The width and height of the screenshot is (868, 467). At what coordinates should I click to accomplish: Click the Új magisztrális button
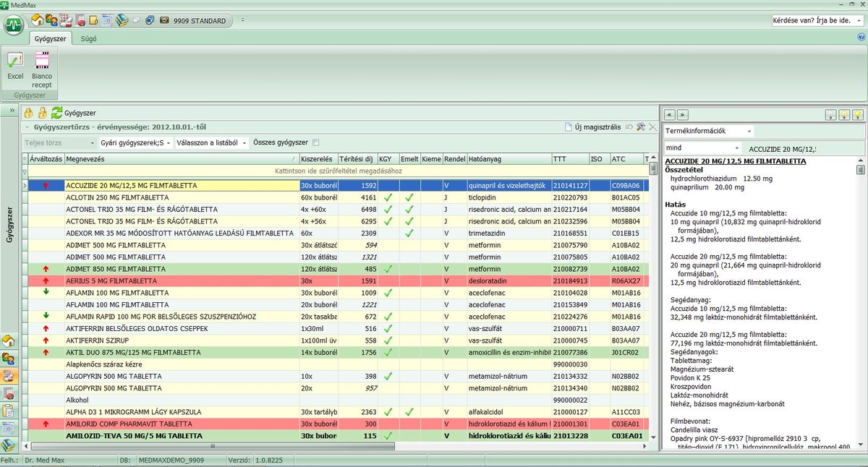592,127
